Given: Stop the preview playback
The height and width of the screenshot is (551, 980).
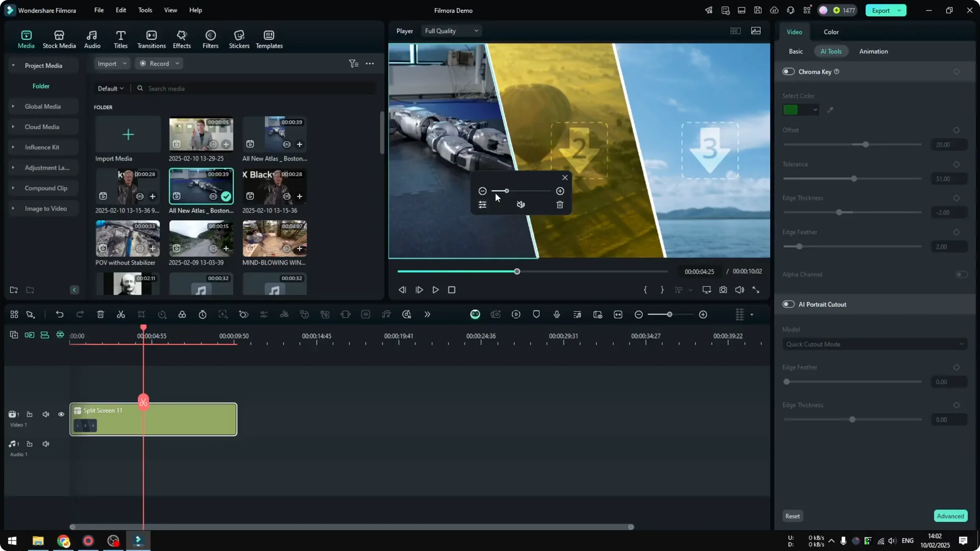Looking at the screenshot, I should [452, 290].
